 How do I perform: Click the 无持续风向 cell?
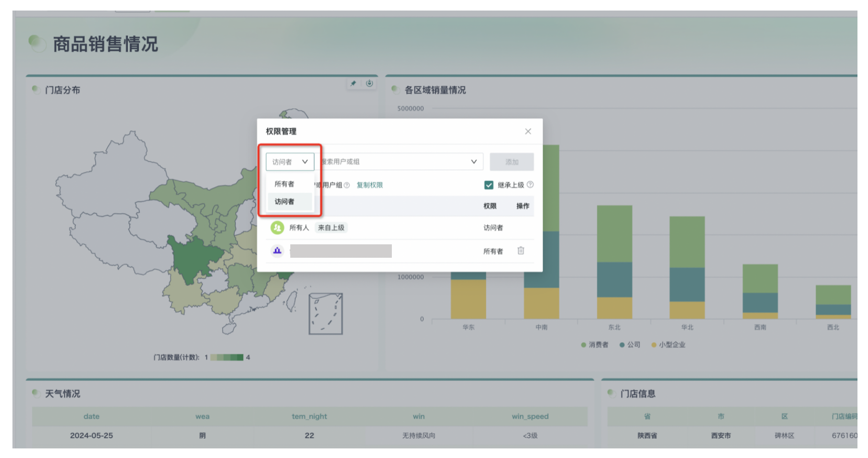pos(419,435)
